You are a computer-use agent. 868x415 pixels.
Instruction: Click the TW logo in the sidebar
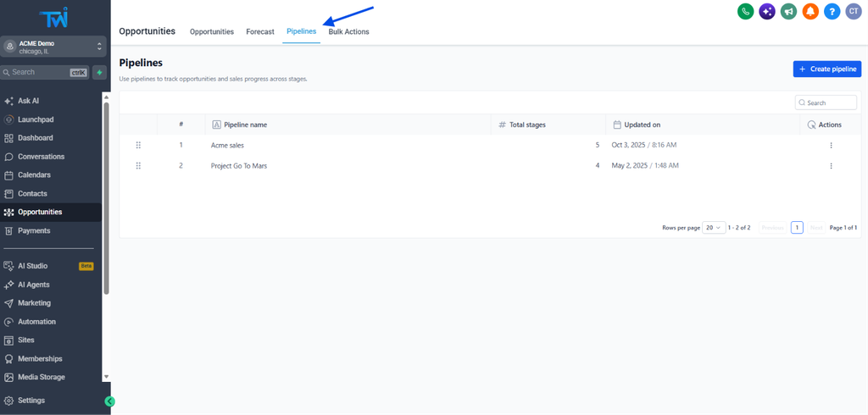[53, 17]
